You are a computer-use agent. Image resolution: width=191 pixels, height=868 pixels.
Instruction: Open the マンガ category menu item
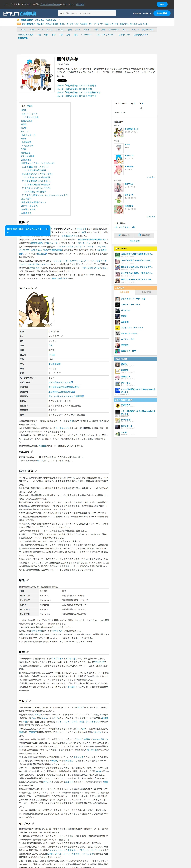[x=32, y=30]
